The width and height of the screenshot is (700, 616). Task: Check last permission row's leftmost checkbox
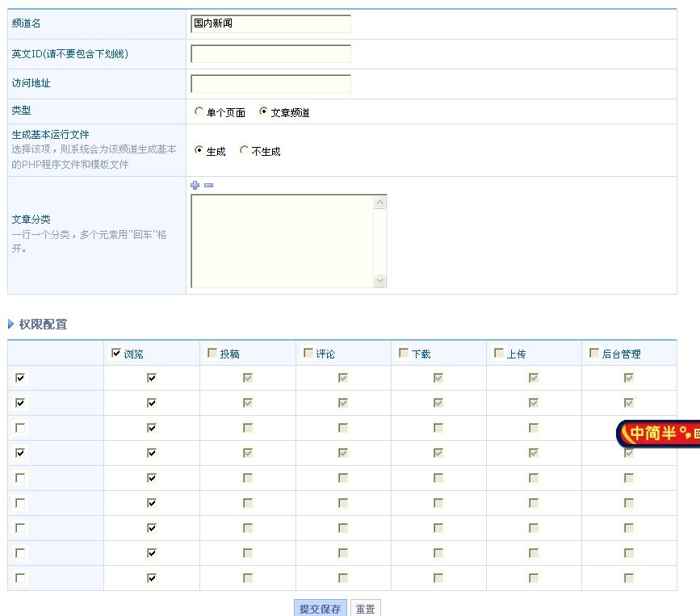(x=20, y=578)
